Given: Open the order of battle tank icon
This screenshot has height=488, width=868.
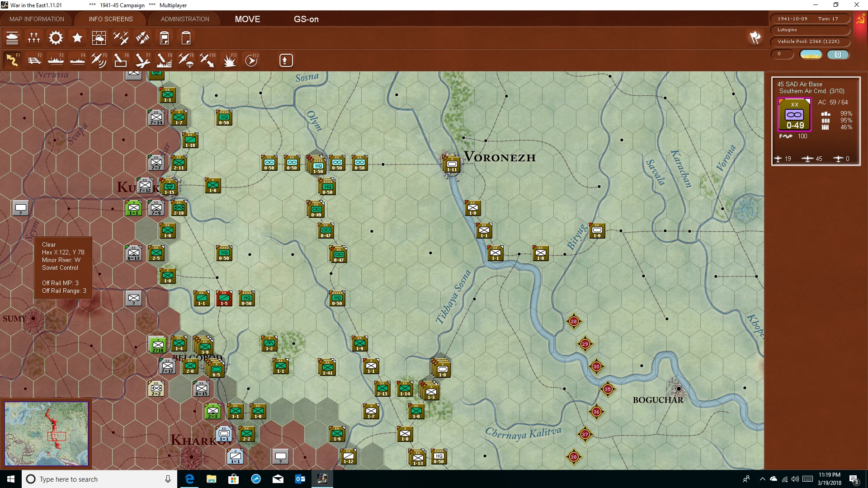Looking at the screenshot, I should 12,38.
